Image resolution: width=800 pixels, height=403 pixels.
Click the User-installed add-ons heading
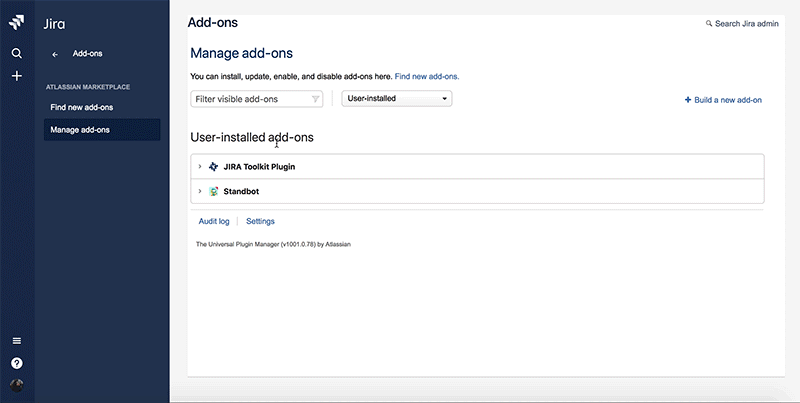point(252,137)
